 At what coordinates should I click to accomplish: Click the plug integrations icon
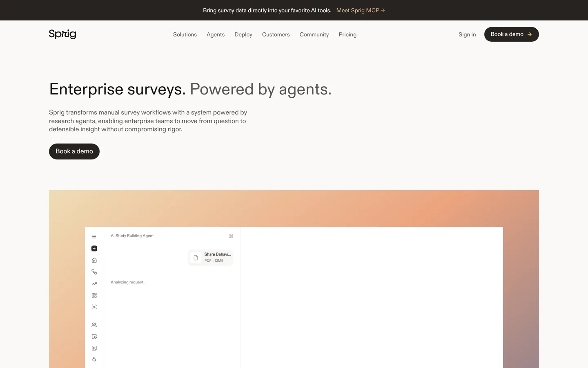[x=94, y=360]
